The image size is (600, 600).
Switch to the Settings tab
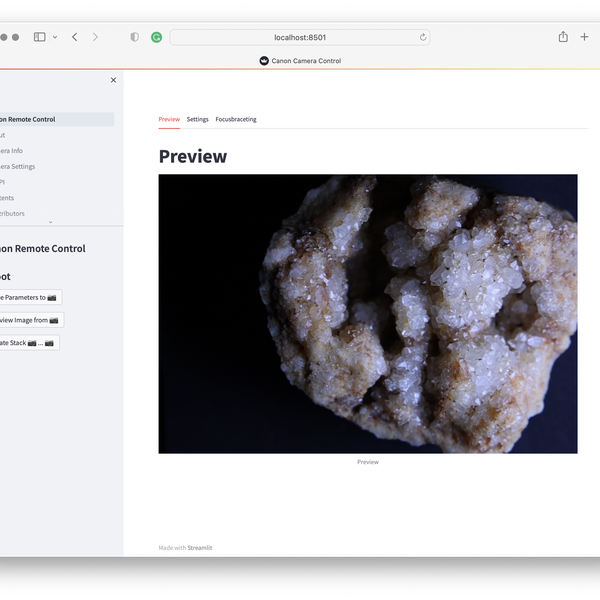click(197, 119)
